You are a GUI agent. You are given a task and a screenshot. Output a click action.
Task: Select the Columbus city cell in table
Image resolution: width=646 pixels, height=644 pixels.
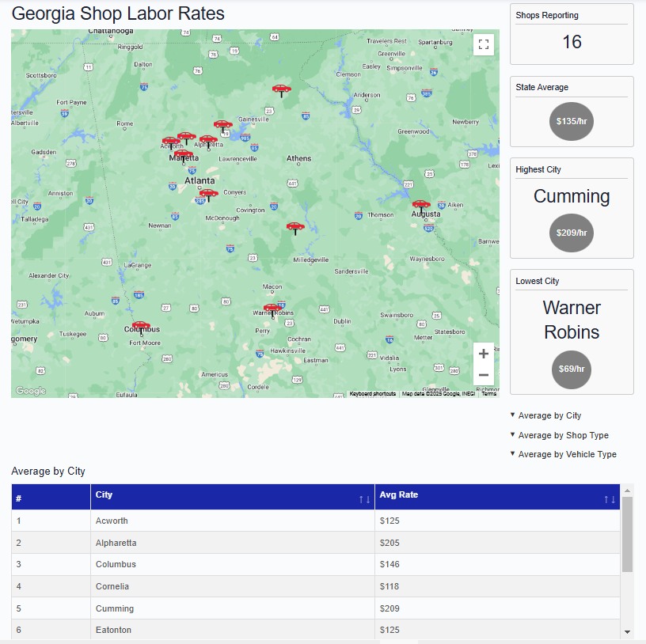(x=233, y=565)
